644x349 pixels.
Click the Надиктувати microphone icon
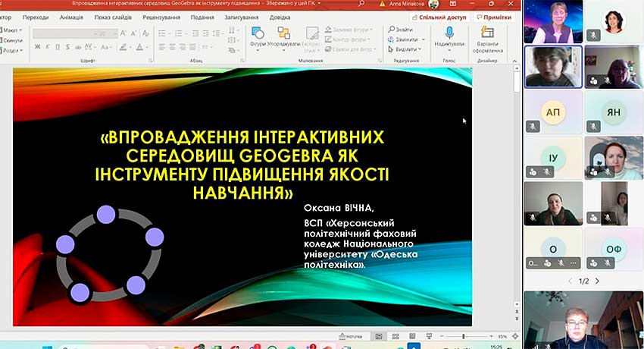449,33
